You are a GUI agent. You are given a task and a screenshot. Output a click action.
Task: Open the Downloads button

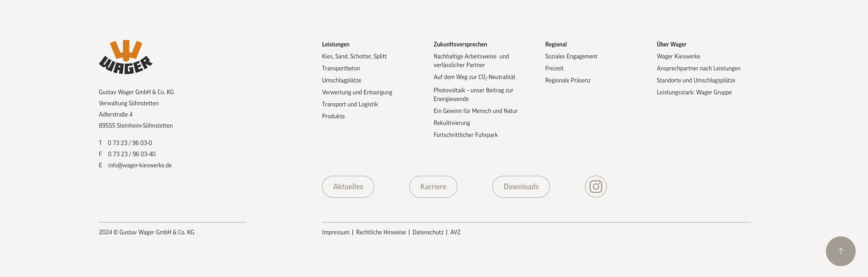pos(521,187)
